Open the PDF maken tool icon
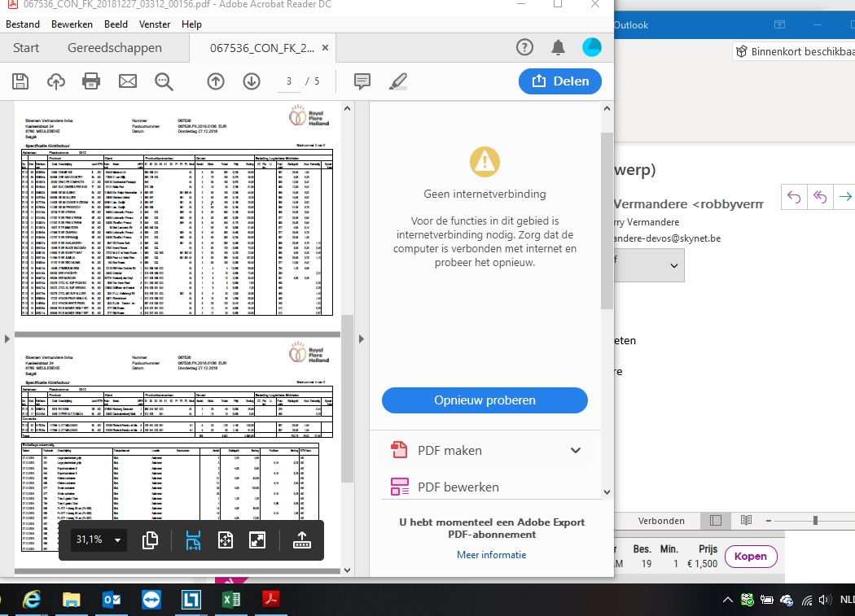This screenshot has width=855, height=616. click(399, 450)
